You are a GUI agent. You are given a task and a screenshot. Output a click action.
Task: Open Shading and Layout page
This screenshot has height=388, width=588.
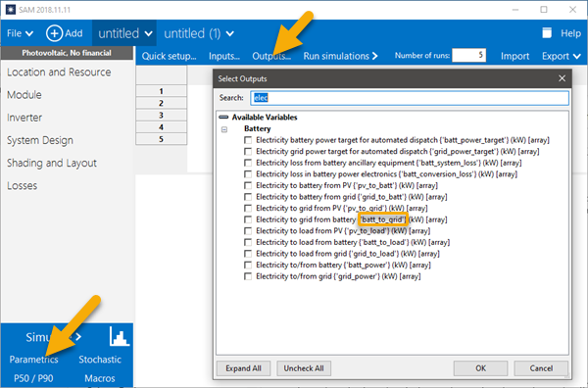(52, 163)
